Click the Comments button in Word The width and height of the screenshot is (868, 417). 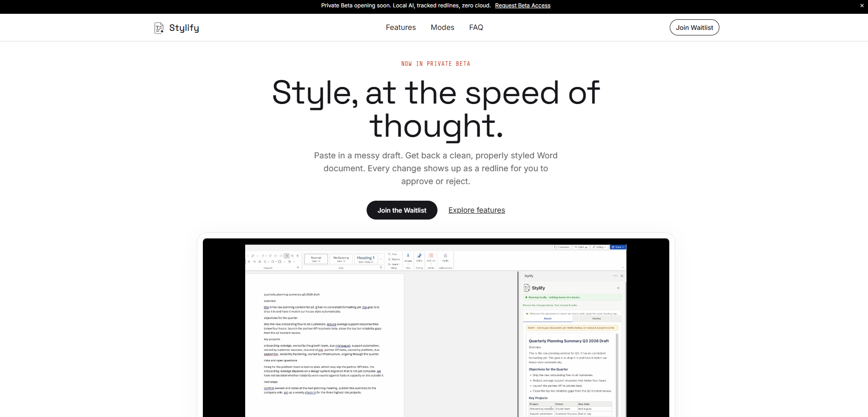tap(562, 247)
